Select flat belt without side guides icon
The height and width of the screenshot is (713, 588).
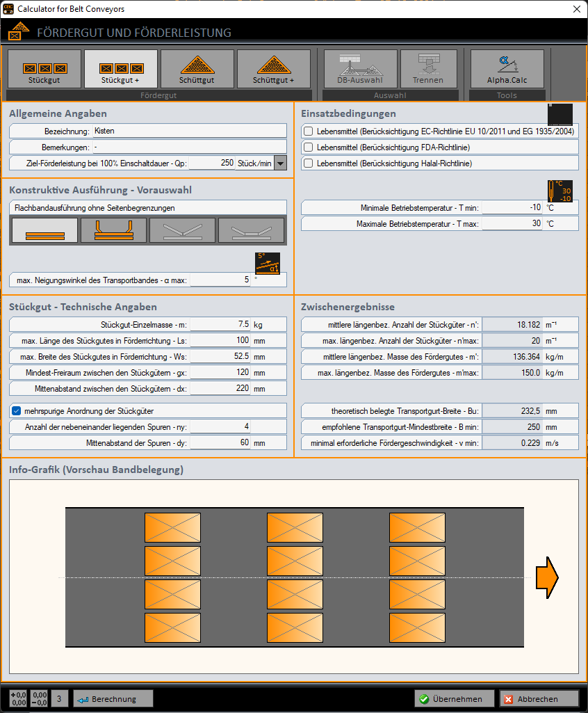pos(44,230)
